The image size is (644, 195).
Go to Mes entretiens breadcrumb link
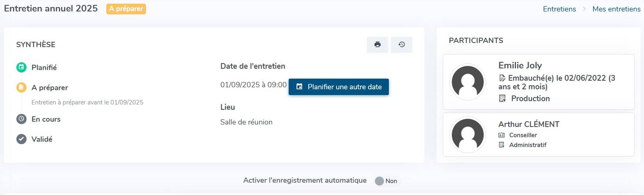[x=617, y=9]
